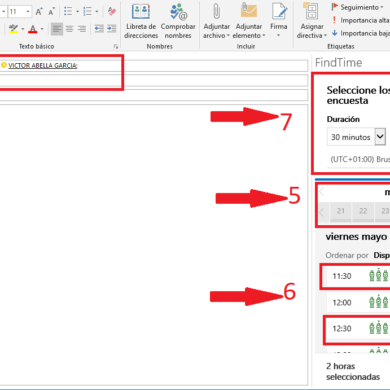This screenshot has height=390, width=390.
Task: Select the 12:00 time slot
Action: point(358,303)
